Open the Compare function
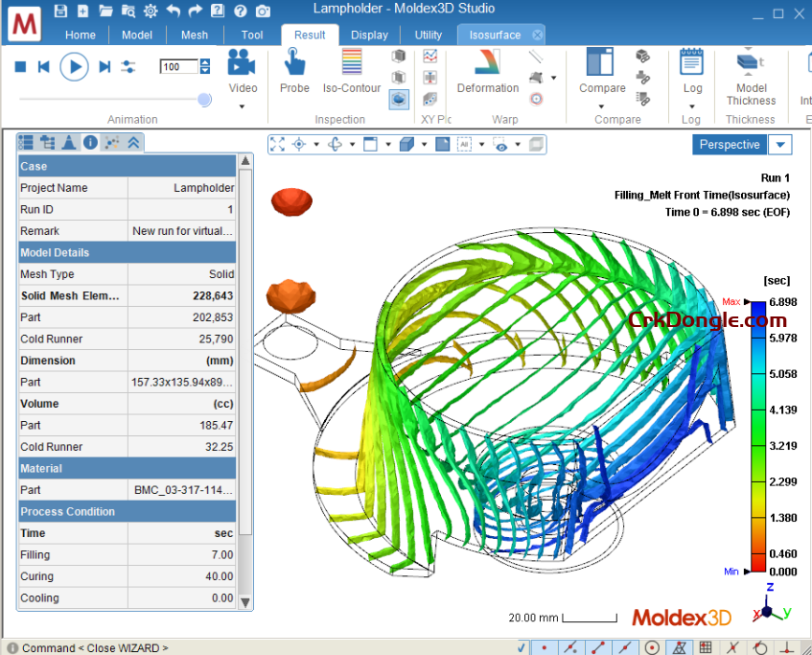The width and height of the screenshot is (812, 655). [601, 67]
